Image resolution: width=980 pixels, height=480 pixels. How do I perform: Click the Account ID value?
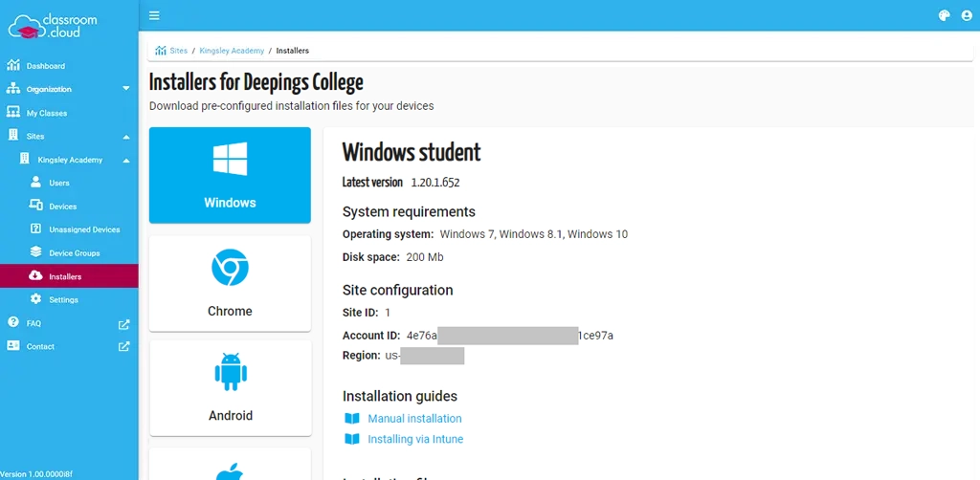[509, 336]
